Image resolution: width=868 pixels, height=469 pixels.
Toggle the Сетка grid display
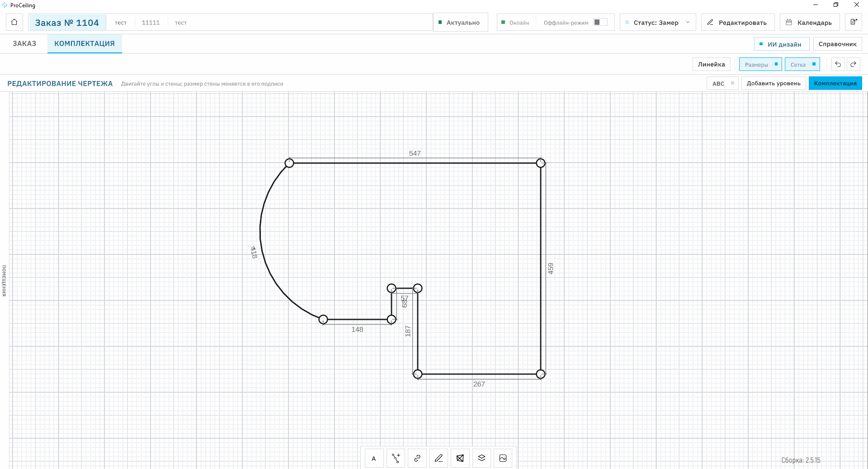pyautogui.click(x=802, y=65)
